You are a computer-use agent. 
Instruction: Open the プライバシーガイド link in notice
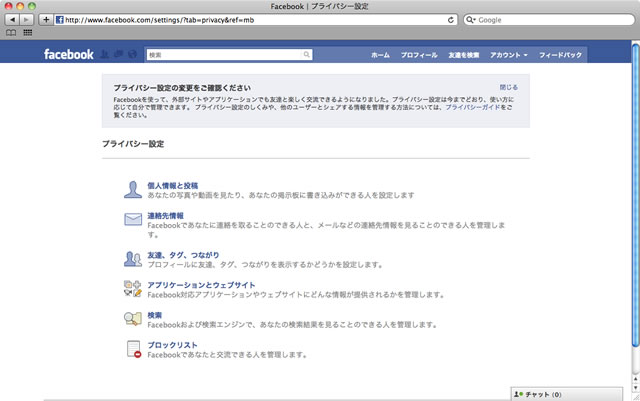(x=473, y=107)
